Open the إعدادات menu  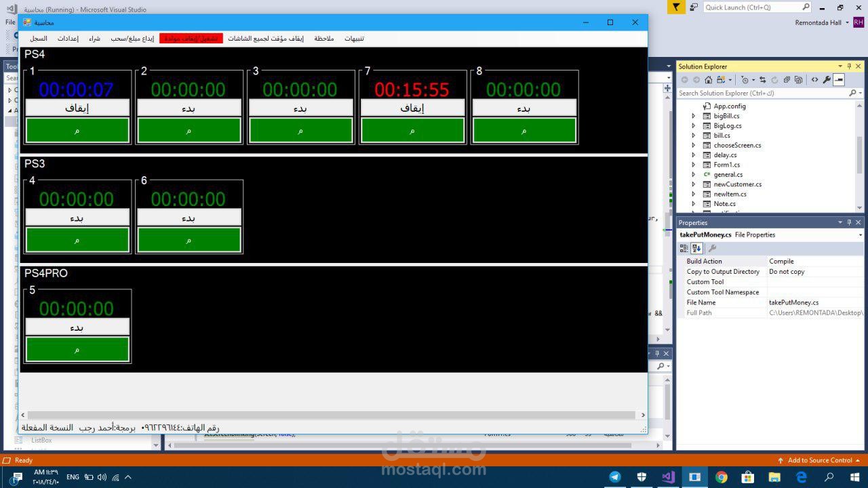[x=68, y=39]
